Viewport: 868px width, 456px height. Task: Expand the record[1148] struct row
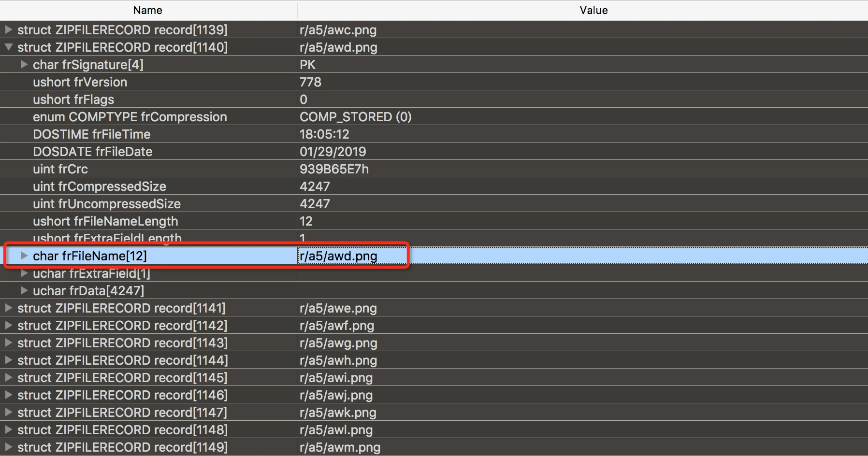(8, 429)
